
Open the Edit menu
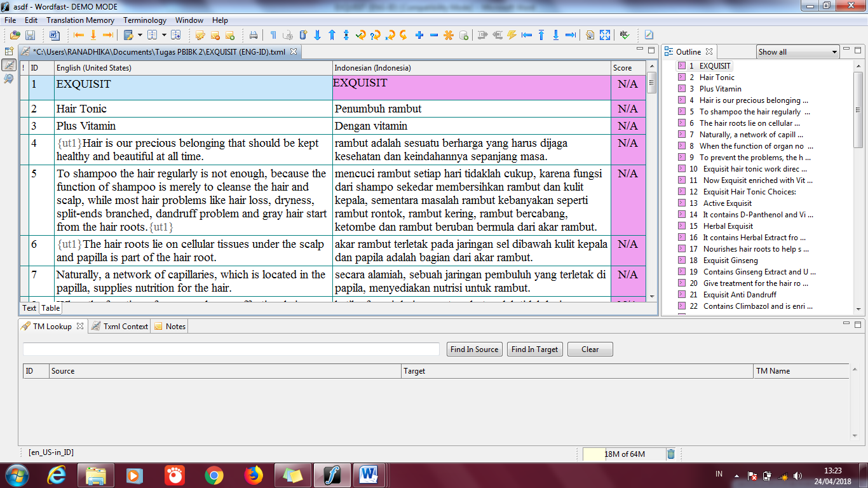[x=31, y=20]
